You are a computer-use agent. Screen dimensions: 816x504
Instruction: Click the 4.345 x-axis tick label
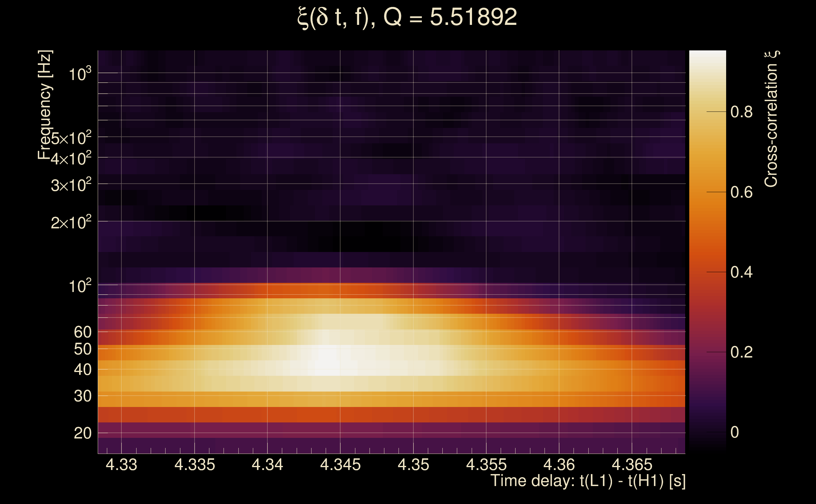pyautogui.click(x=340, y=465)
